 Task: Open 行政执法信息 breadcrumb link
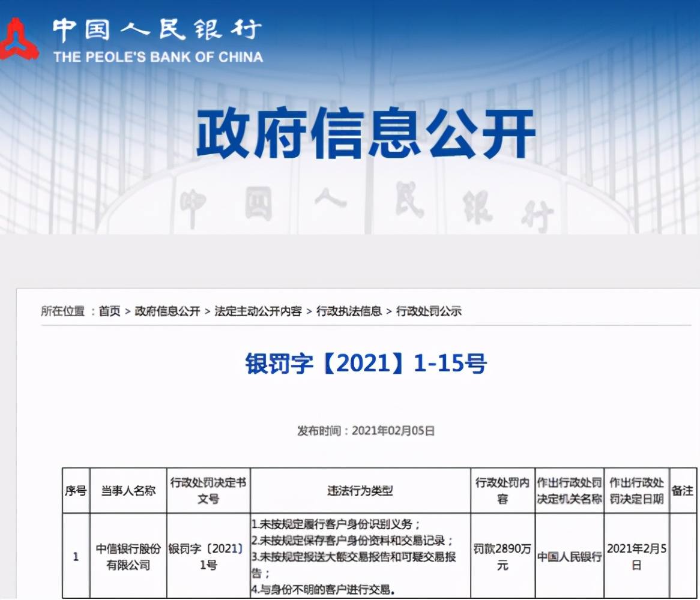349,311
